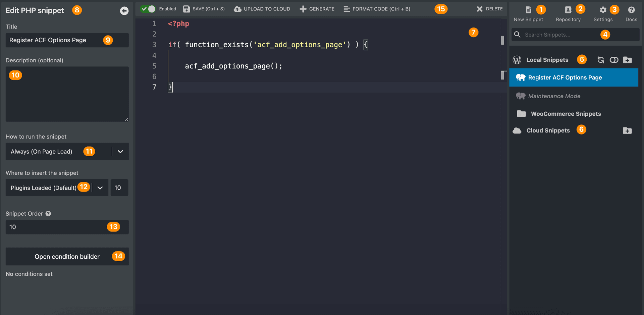
Task: Click the add folder icon in Local Snippets
Action: [x=627, y=60]
